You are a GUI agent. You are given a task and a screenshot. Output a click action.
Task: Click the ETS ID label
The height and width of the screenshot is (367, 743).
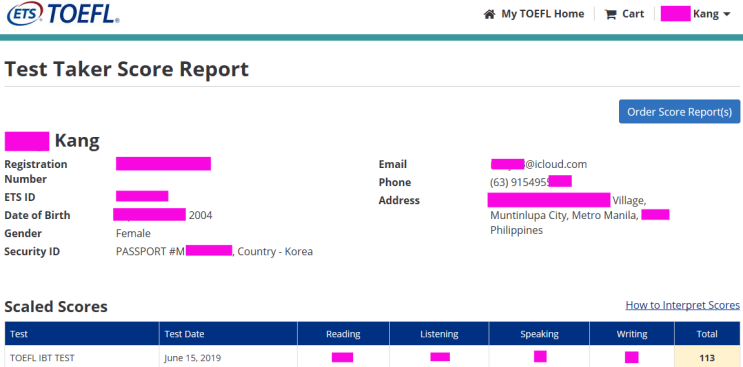click(x=20, y=197)
